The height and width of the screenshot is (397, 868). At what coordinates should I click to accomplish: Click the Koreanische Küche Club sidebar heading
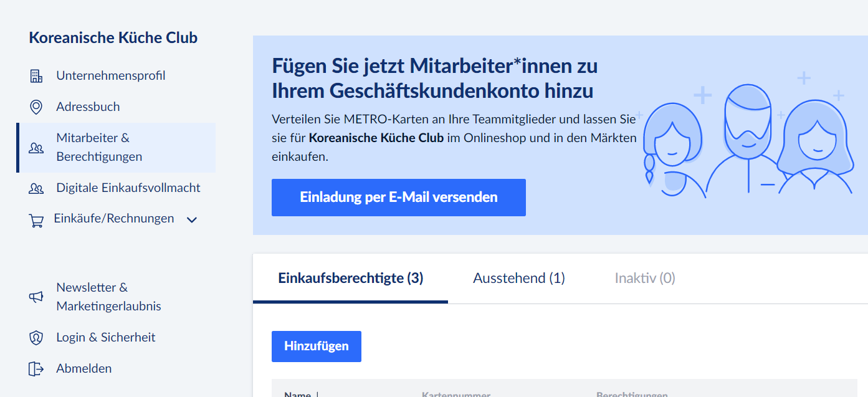click(113, 38)
